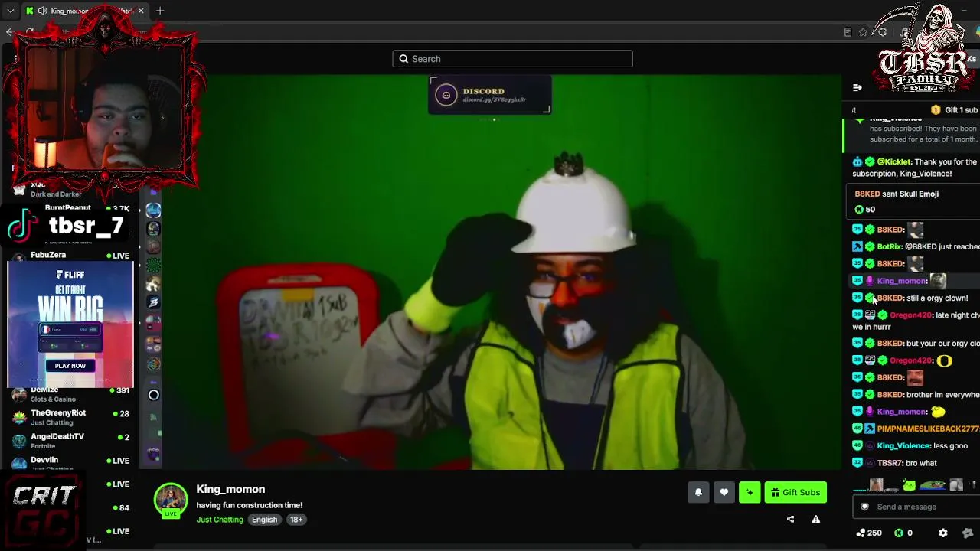Click the Kick search field

(512, 59)
